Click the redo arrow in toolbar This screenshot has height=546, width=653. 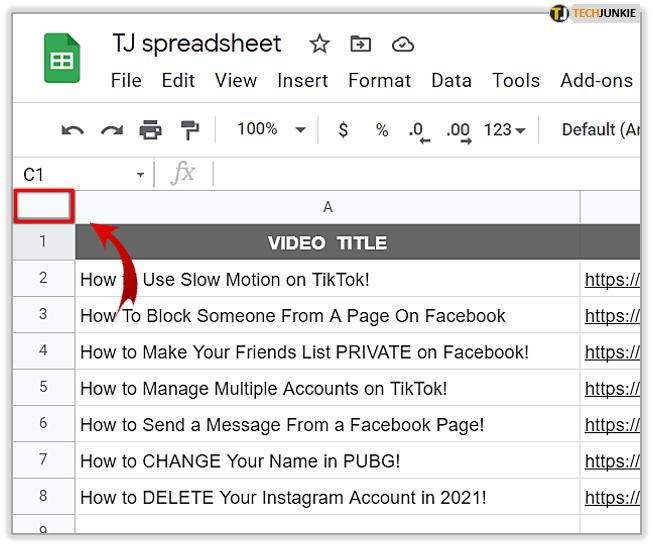click(x=111, y=130)
